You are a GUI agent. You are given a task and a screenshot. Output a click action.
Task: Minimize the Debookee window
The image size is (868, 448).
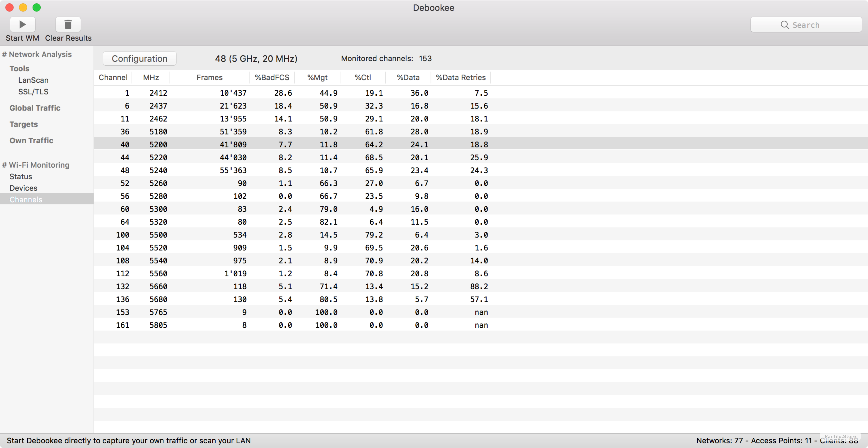(23, 7)
